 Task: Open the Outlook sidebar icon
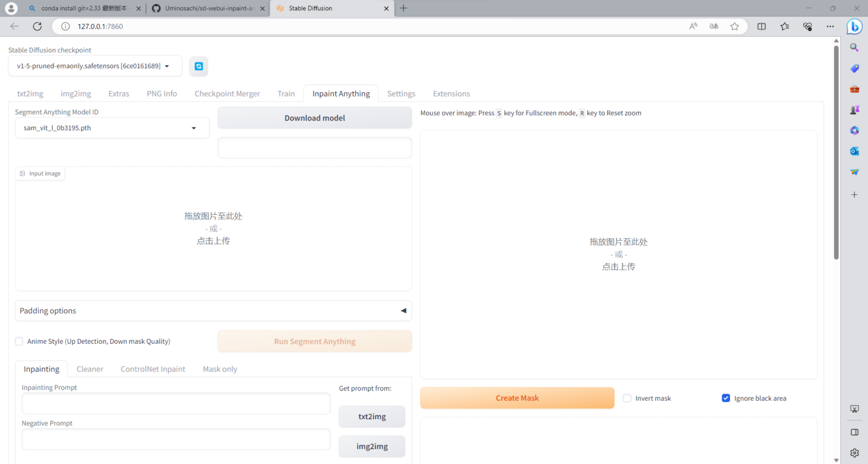coord(854,151)
